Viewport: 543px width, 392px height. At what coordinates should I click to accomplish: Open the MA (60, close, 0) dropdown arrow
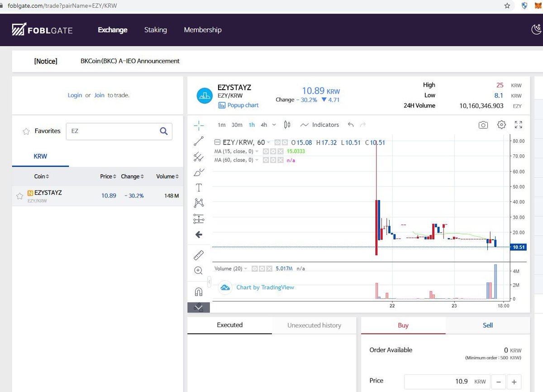coord(257,160)
